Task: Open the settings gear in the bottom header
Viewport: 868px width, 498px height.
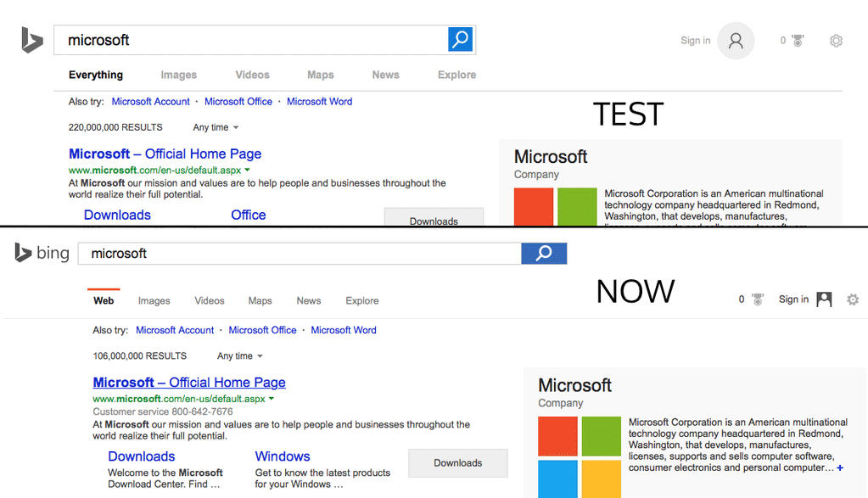Action: tap(853, 299)
